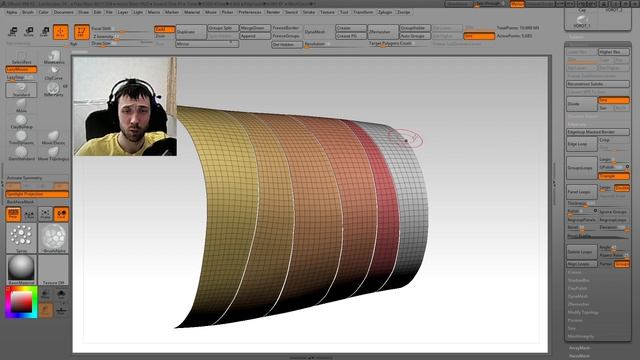This screenshot has height=360, width=640.
Task: Toggle the Smt option beside Divide
Action: (x=613, y=100)
